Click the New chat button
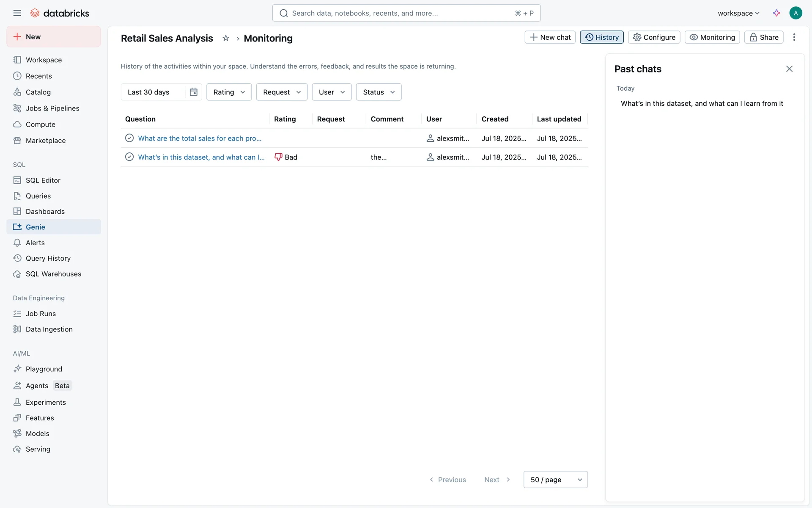812x508 pixels. click(x=550, y=37)
